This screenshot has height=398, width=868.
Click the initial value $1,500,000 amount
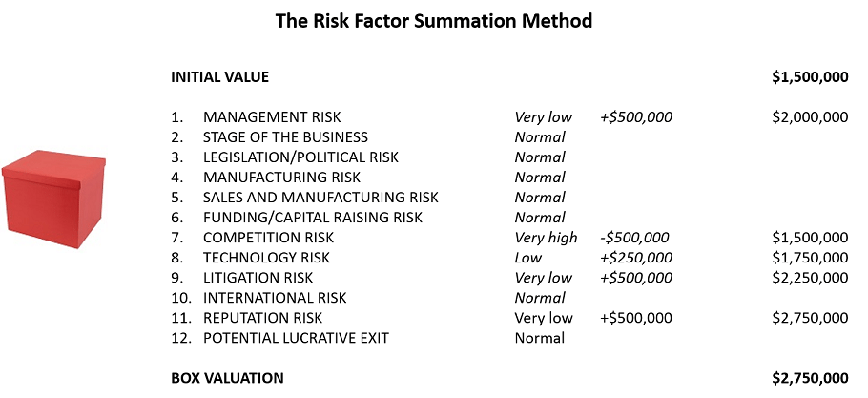810,77
